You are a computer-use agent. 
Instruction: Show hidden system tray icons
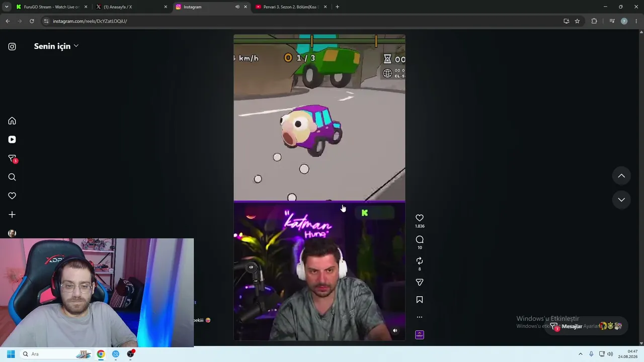580,354
